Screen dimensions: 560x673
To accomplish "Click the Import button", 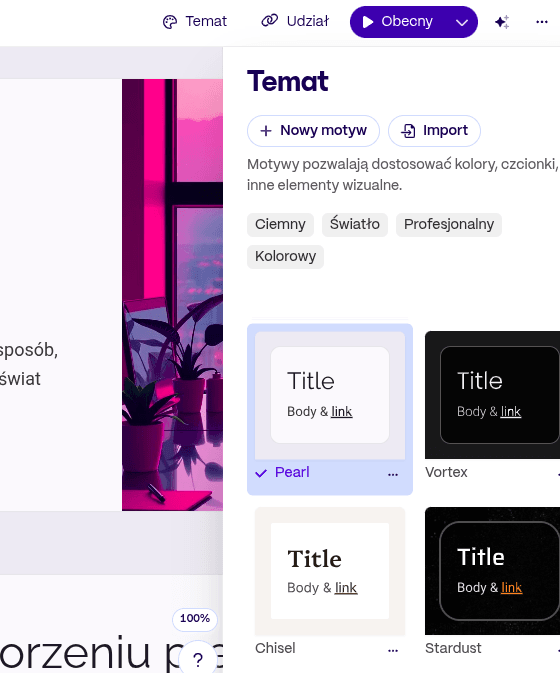I will (434, 130).
